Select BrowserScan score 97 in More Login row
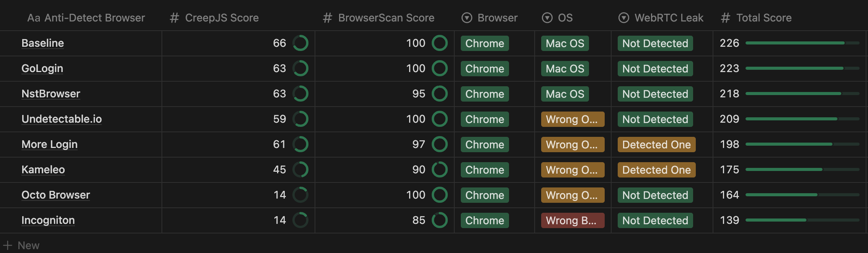Screen dimensions: 868x253 click(x=419, y=144)
